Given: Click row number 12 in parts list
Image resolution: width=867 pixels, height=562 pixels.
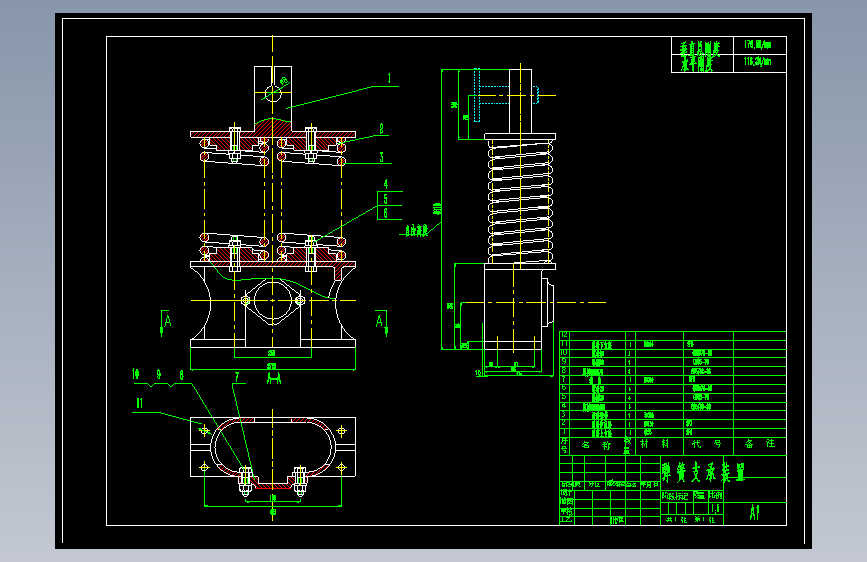Looking at the screenshot, I should click(x=564, y=335).
